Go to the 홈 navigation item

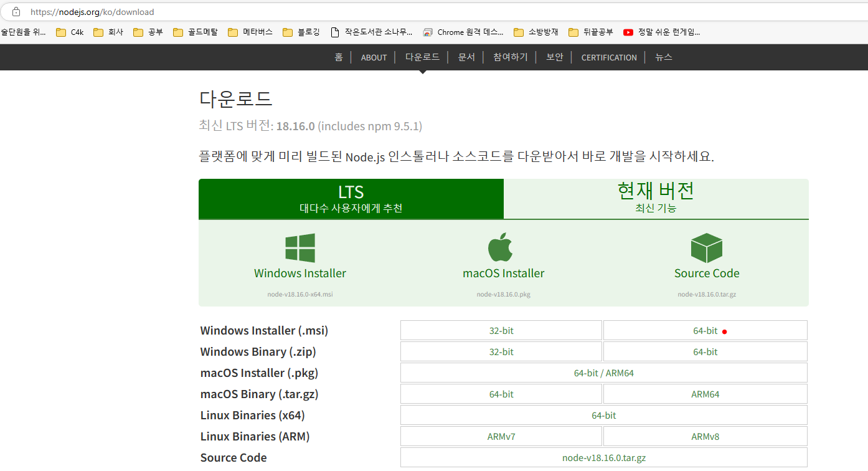click(339, 57)
